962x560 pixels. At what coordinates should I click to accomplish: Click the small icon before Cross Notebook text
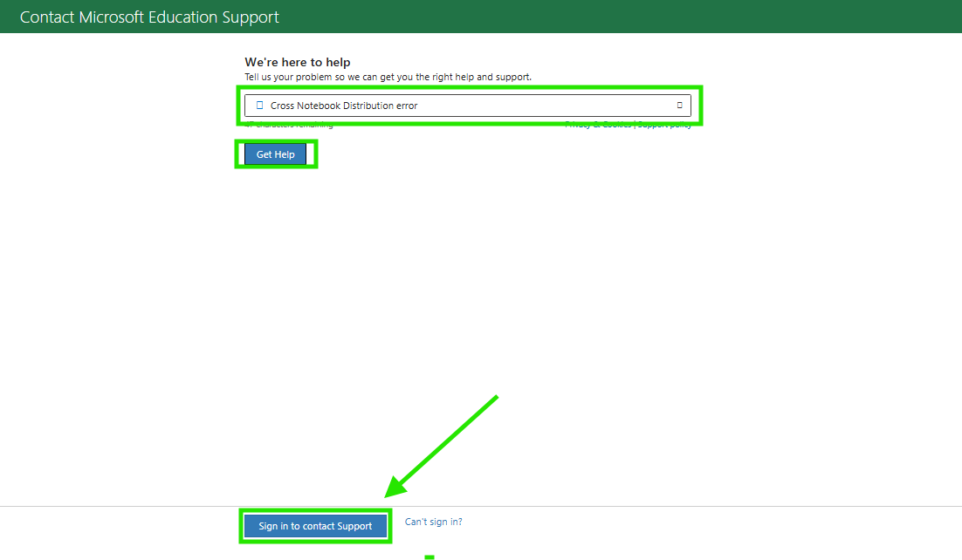coord(259,106)
